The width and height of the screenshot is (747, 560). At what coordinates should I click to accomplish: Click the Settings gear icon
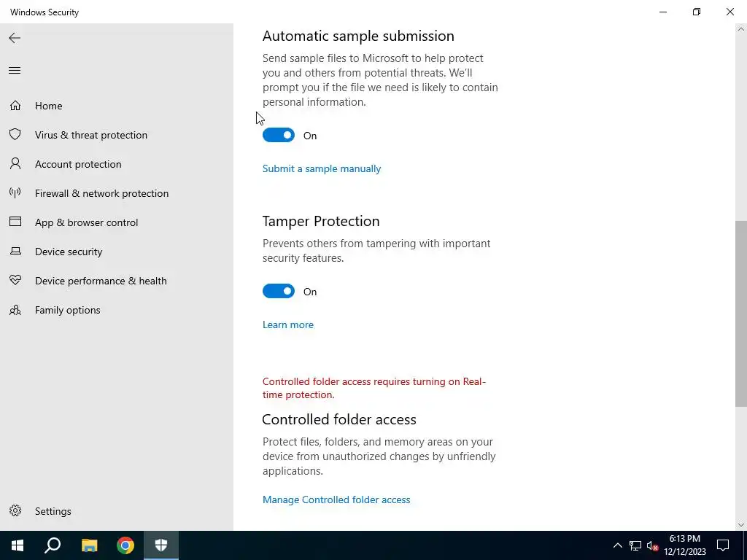(x=15, y=510)
